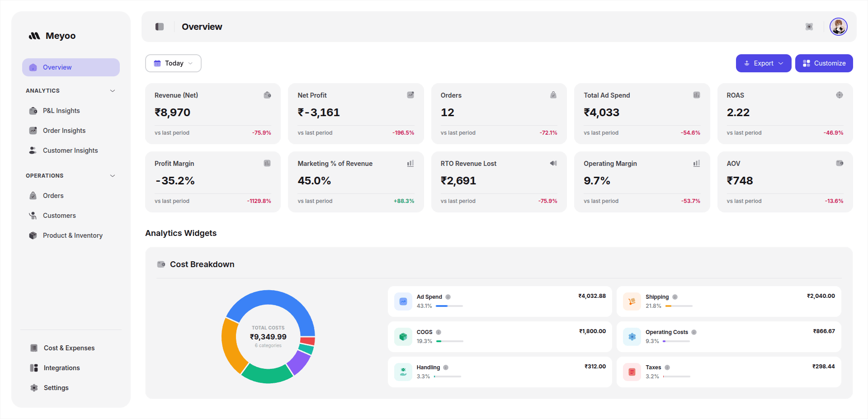Click the RTO Revenue Lost card icon
868x419 pixels.
click(x=553, y=163)
